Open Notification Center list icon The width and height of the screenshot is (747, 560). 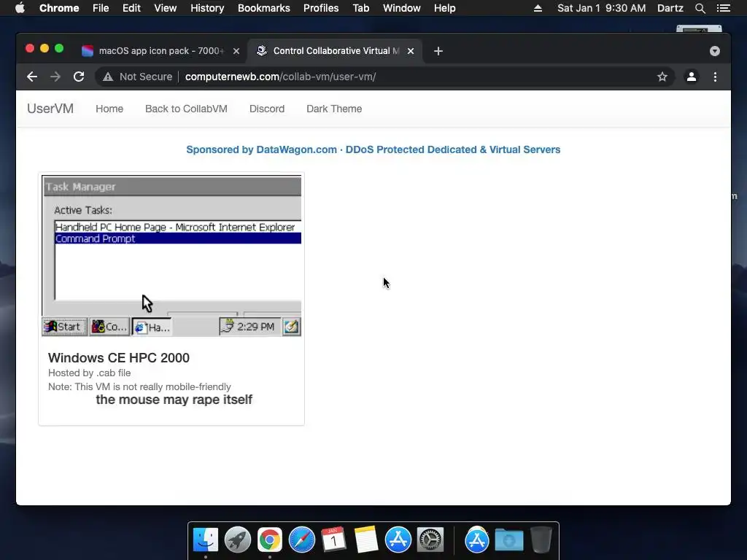pyautogui.click(x=723, y=8)
